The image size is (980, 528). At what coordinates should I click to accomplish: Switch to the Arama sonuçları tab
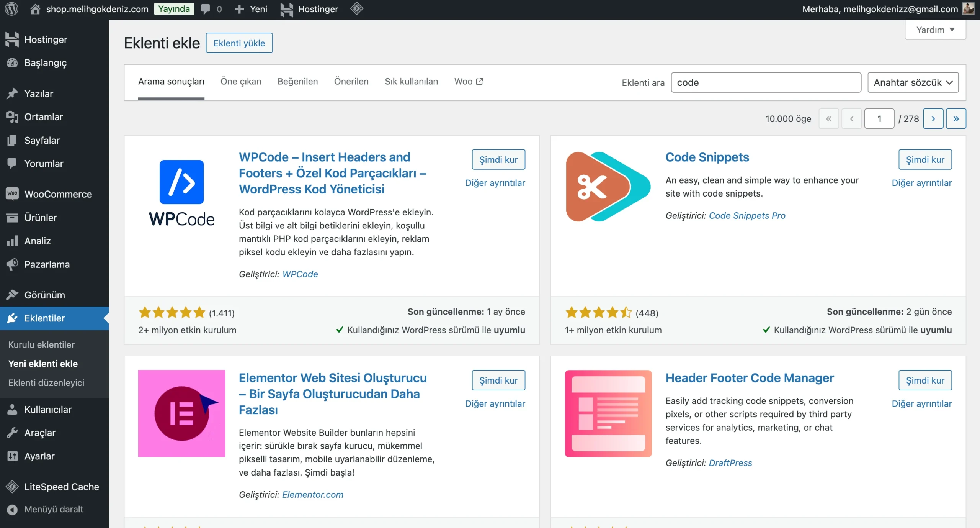coord(171,82)
